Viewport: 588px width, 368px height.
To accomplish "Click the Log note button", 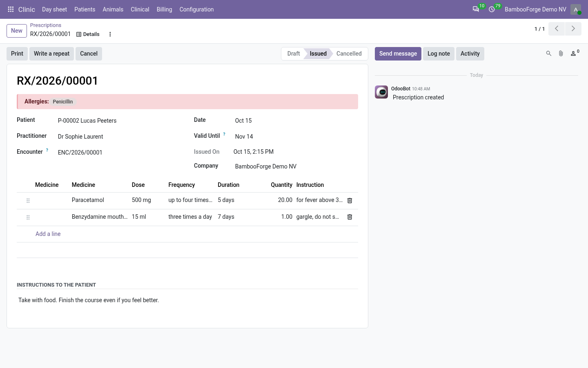I will point(439,54).
